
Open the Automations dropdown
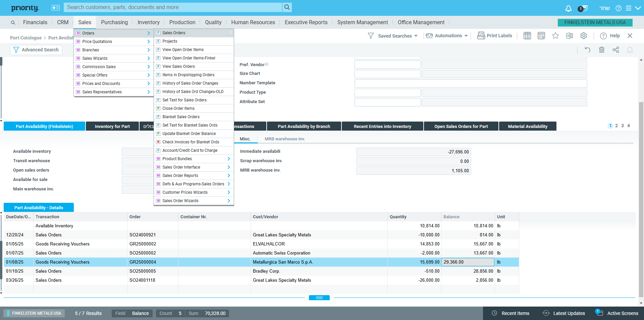pos(447,36)
